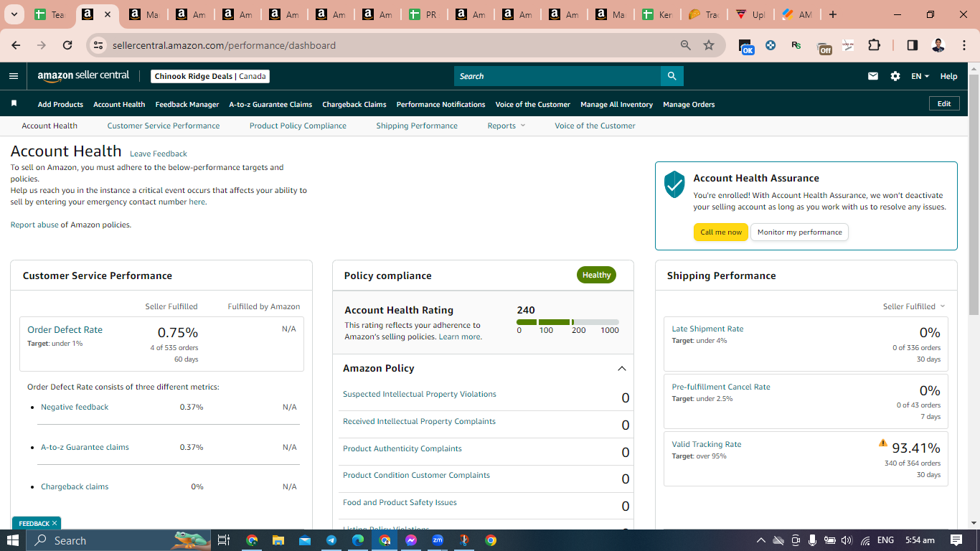Click the warning triangle beside Valid Tracking Rate

click(883, 443)
